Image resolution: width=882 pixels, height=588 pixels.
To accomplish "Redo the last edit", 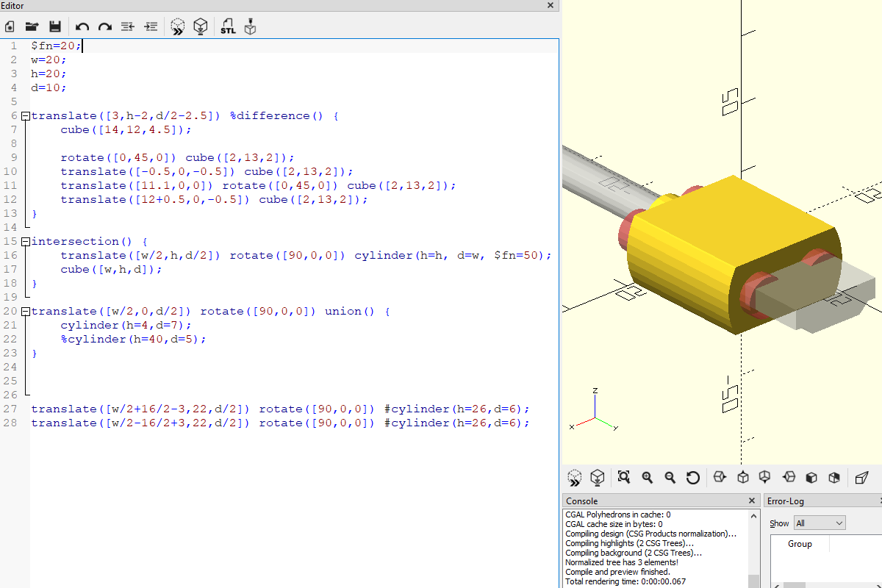I will point(105,26).
